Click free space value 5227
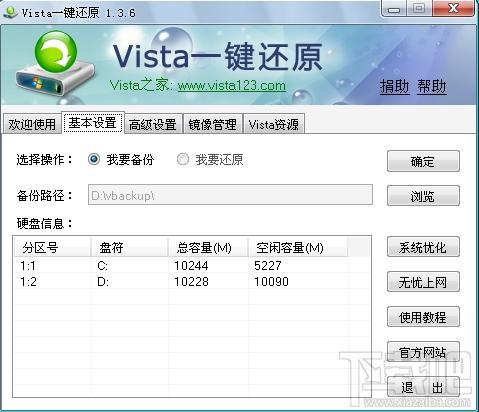This screenshot has height=412, width=479. [x=268, y=266]
